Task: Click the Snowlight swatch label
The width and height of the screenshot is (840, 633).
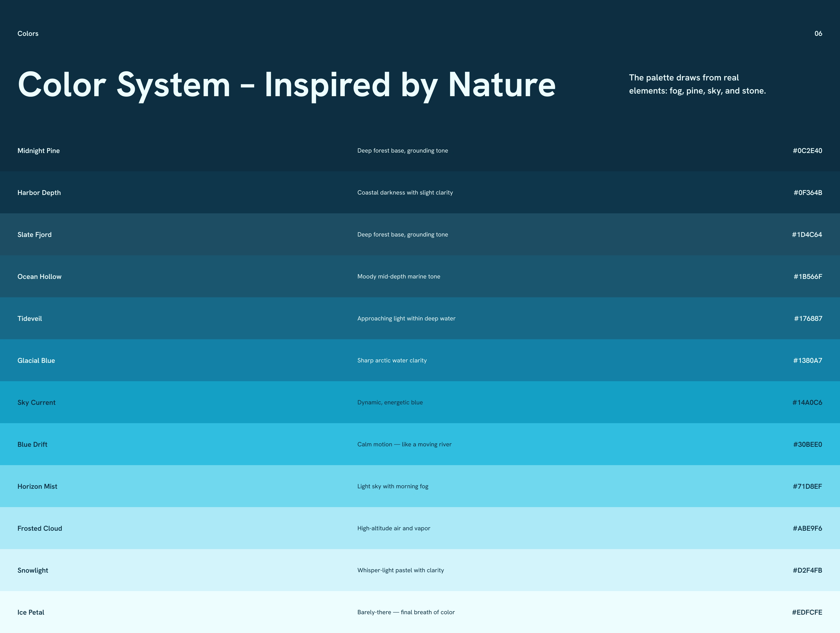Action: click(x=33, y=570)
